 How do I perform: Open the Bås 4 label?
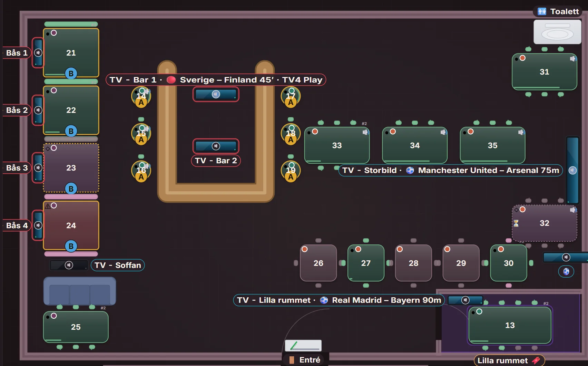(x=17, y=225)
